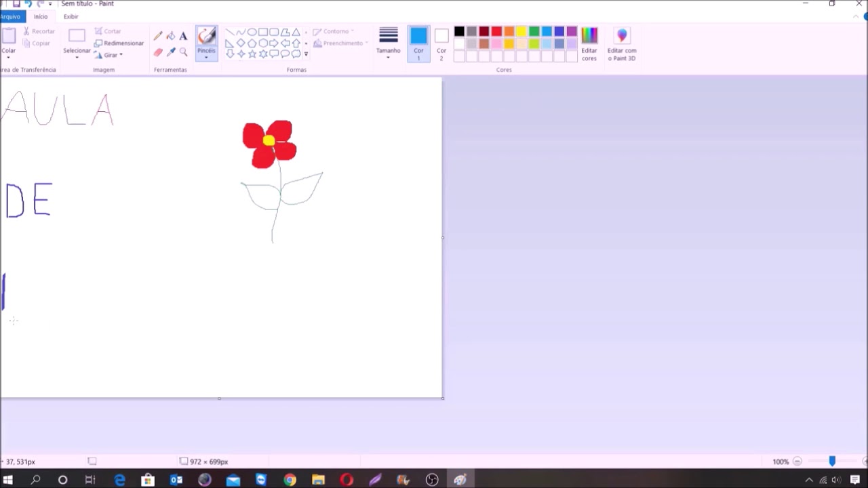Click the Pincéis brush icon
Viewport: 868px width, 488px height.
click(x=206, y=37)
